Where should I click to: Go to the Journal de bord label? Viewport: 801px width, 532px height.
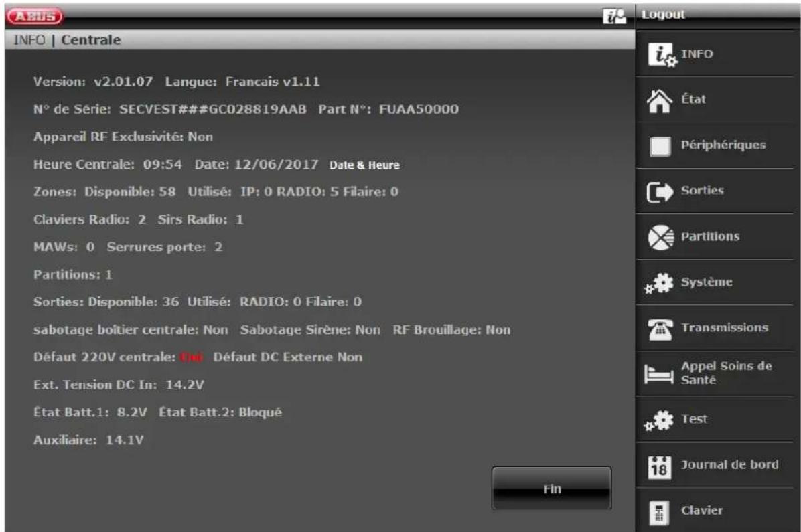(x=730, y=465)
